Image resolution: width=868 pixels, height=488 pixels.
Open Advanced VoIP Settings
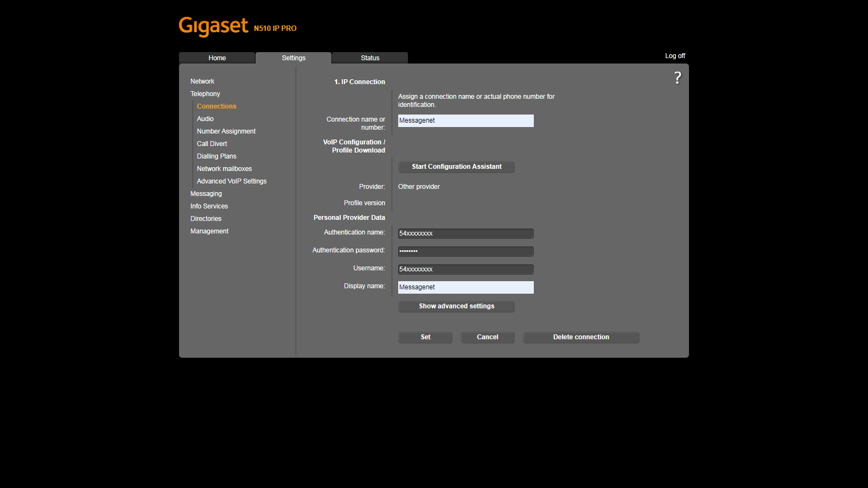(232, 181)
